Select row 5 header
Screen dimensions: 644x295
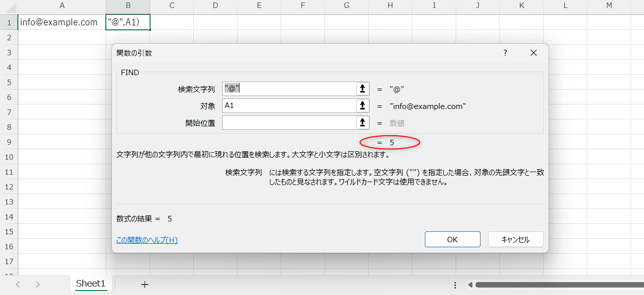click(8, 82)
